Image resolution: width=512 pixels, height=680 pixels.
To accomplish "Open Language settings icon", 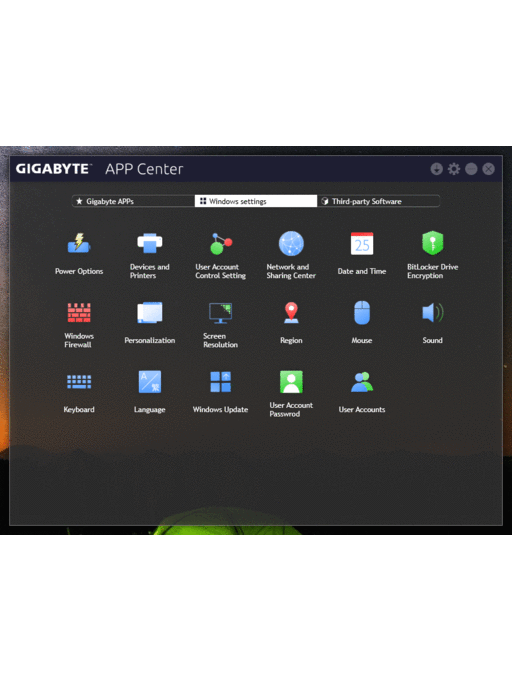I will [x=150, y=382].
